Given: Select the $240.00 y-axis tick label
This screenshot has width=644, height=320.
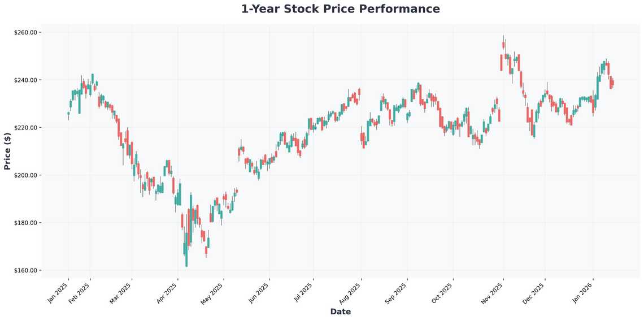Looking at the screenshot, I should coord(25,80).
